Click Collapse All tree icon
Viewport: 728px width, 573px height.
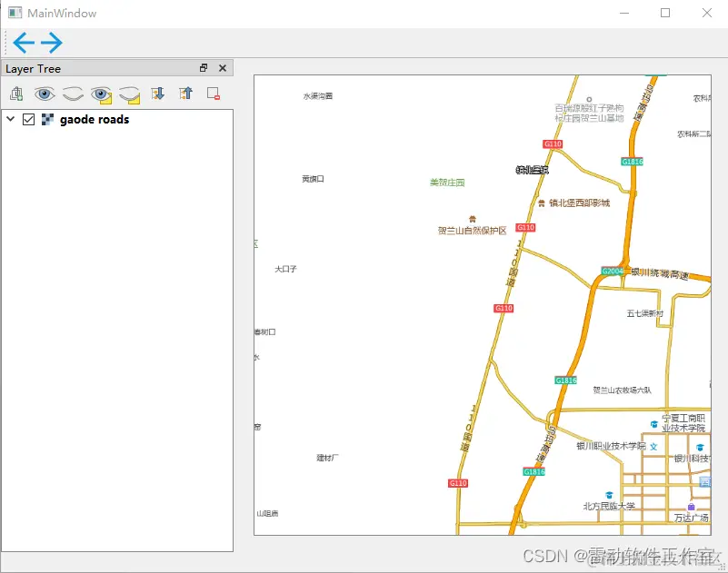tap(185, 94)
